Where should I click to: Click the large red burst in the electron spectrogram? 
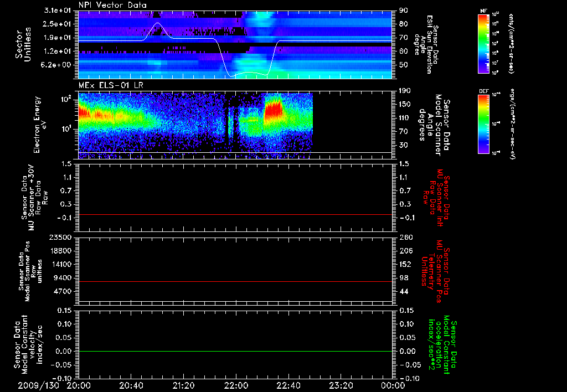click(x=273, y=111)
